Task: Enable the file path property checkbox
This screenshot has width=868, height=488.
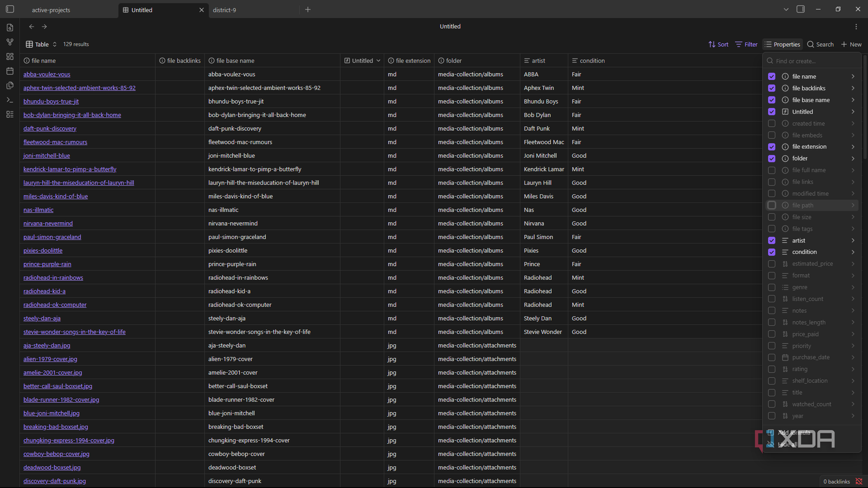Action: coord(772,205)
